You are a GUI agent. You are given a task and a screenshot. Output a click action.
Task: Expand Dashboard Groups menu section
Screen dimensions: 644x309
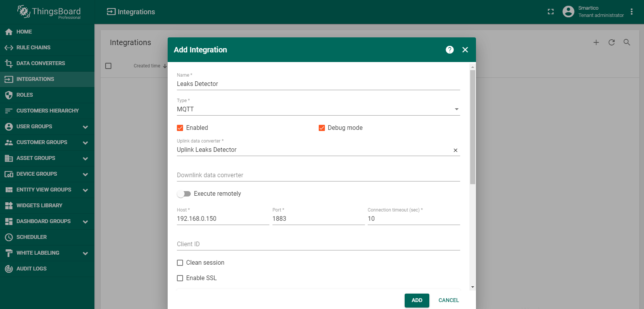tap(85, 222)
